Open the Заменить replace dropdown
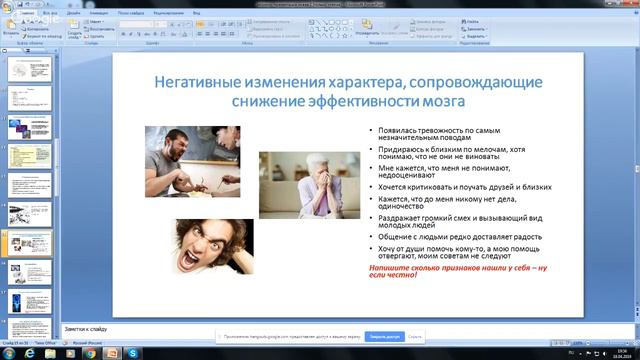The image size is (640, 360). click(x=473, y=29)
